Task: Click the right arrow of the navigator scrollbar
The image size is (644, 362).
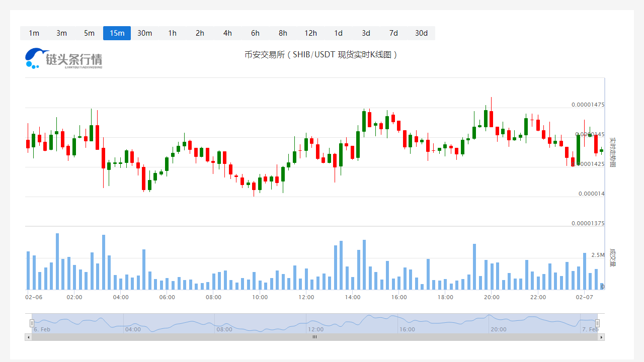Action: tap(601, 337)
